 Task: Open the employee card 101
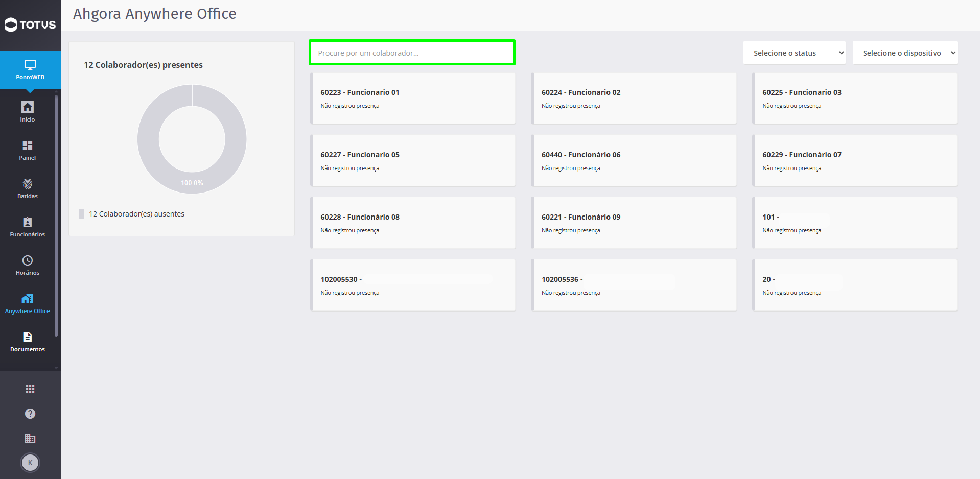(855, 223)
